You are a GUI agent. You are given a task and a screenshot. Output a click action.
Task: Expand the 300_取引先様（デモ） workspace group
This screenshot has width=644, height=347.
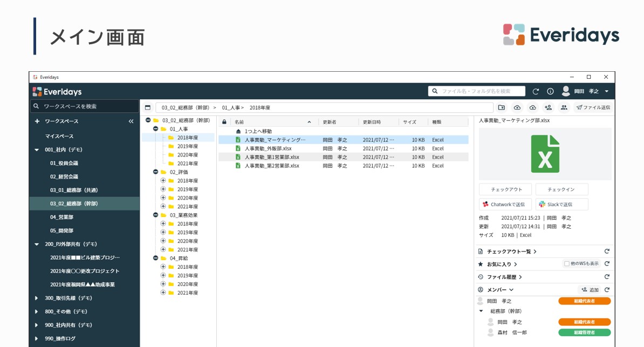pyautogui.click(x=37, y=298)
